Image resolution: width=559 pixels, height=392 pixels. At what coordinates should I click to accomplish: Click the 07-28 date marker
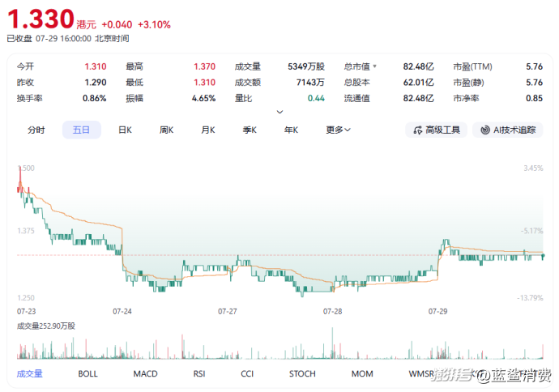click(x=333, y=312)
